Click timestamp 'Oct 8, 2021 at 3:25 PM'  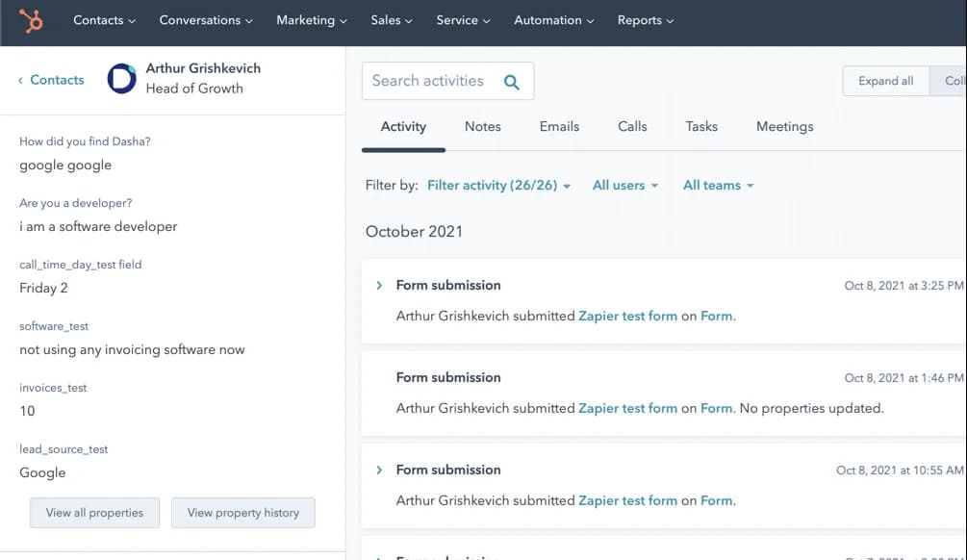click(x=903, y=286)
